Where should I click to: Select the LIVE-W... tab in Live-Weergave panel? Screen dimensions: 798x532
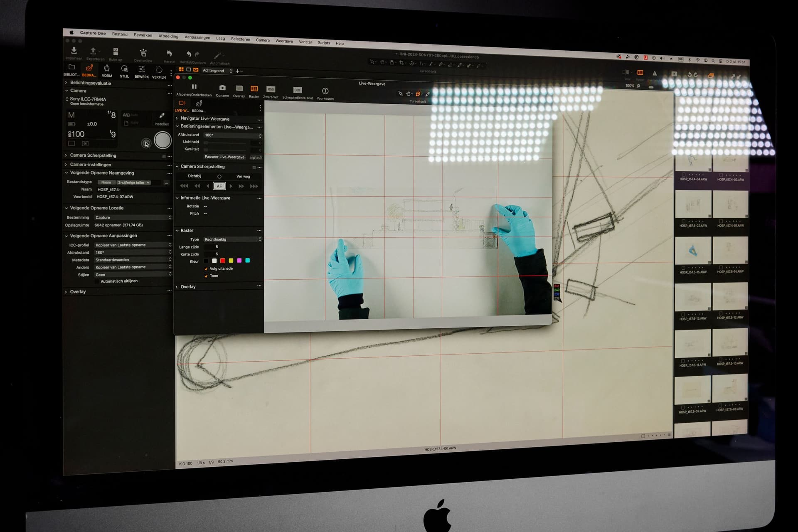click(x=182, y=106)
